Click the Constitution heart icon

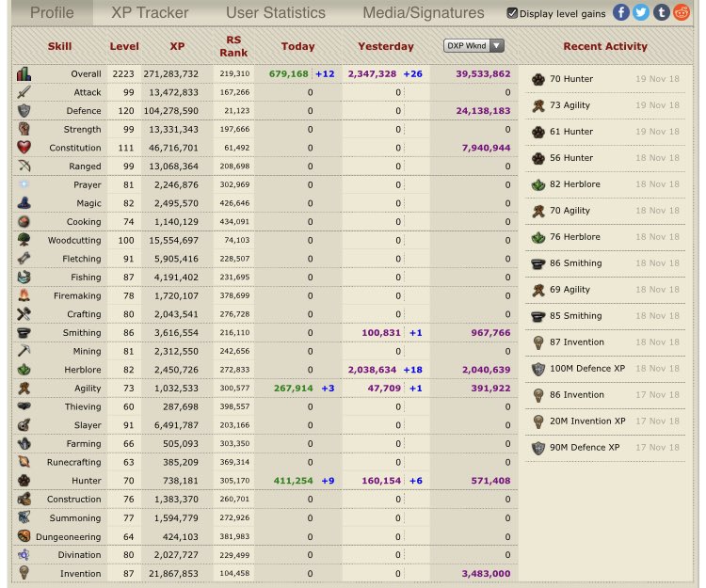24,148
